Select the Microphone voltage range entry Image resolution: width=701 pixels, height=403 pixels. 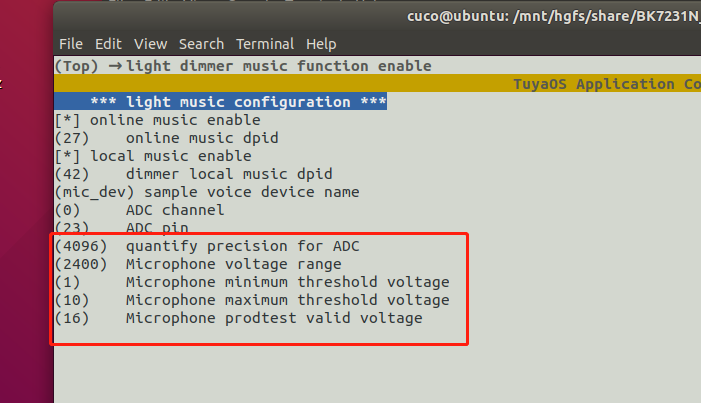coord(198,264)
